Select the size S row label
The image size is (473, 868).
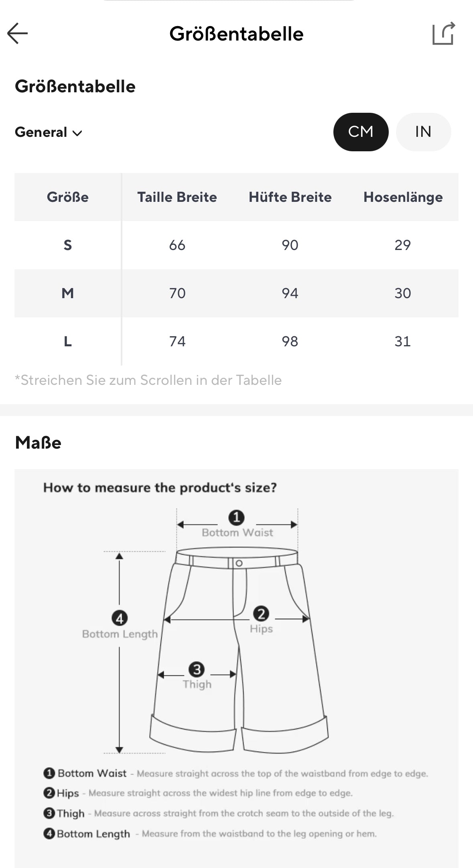pos(68,245)
